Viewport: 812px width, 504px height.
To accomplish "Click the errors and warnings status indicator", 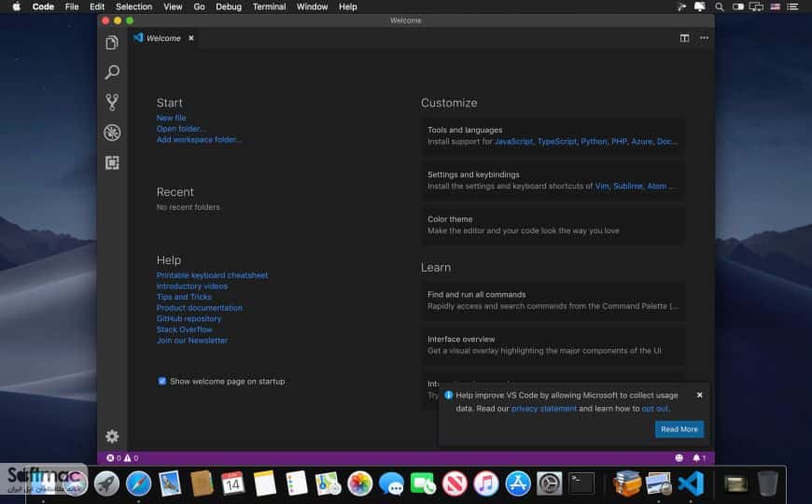I will (122, 458).
